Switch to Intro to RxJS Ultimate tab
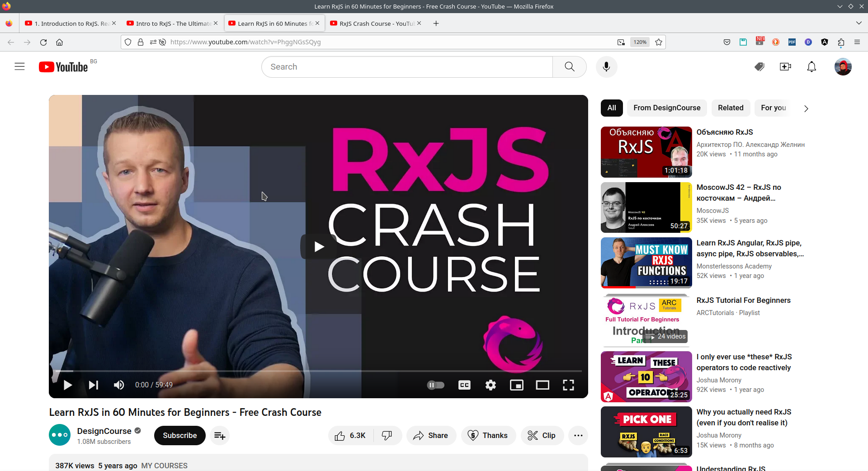Image resolution: width=868 pixels, height=471 pixels. point(172,24)
